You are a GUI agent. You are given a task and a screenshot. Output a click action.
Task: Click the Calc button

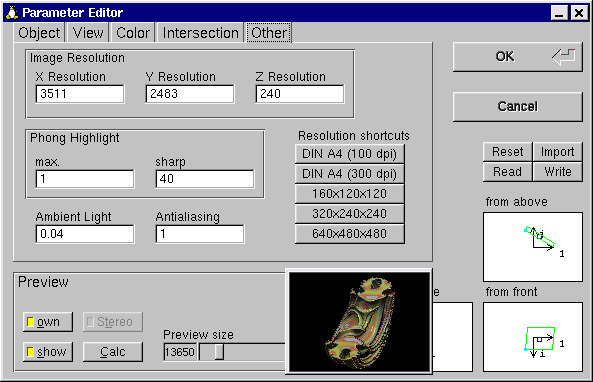pos(113,352)
